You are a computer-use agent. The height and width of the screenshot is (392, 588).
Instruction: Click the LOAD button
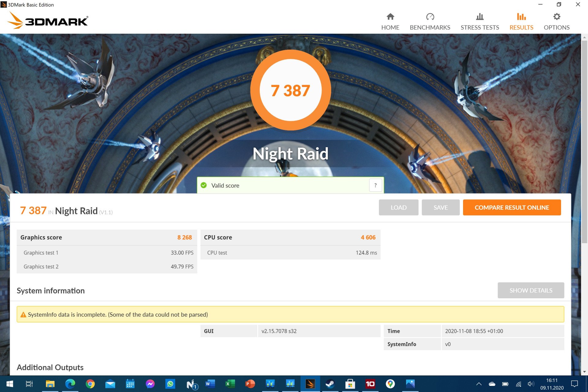(398, 207)
